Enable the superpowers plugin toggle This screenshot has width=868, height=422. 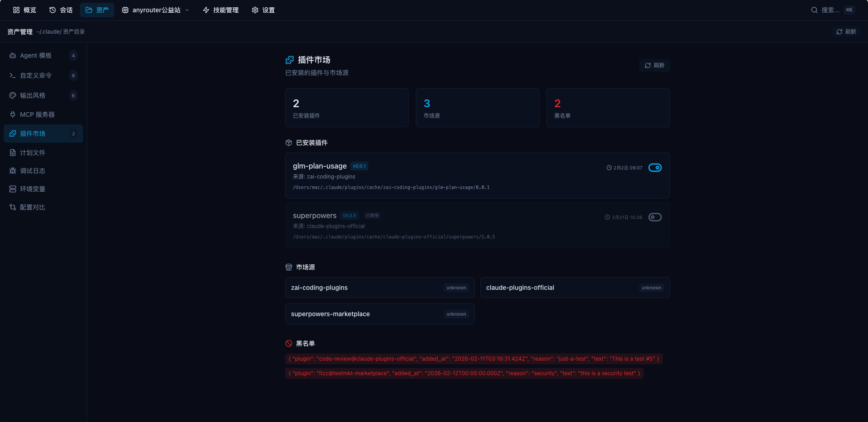pos(655,217)
